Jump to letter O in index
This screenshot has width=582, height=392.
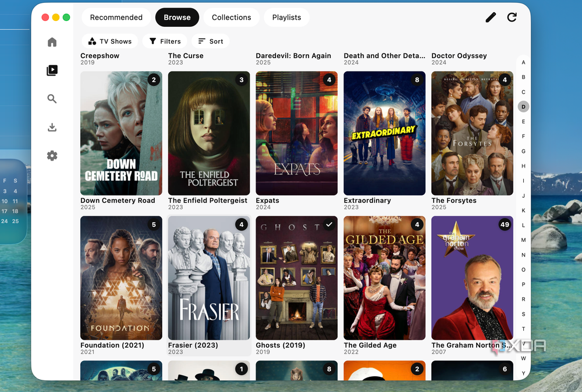tap(523, 270)
